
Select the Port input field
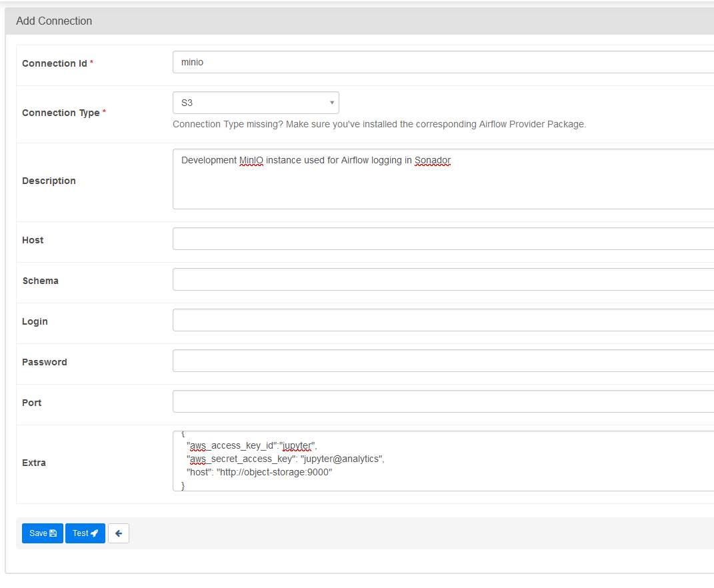tap(400, 401)
